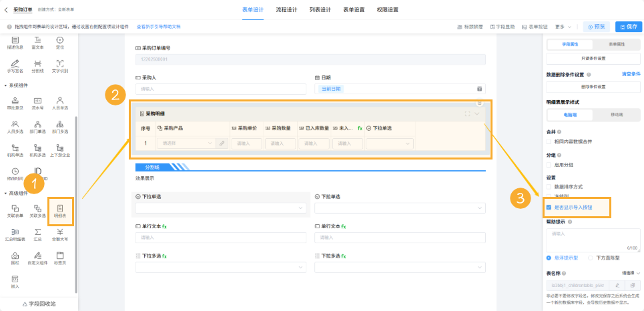Select the 人员多选 component
This screenshot has height=311, width=644.
tap(15, 126)
